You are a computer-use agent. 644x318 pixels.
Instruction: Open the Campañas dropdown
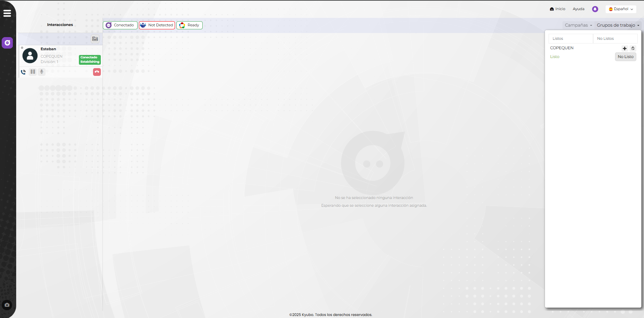pyautogui.click(x=578, y=25)
